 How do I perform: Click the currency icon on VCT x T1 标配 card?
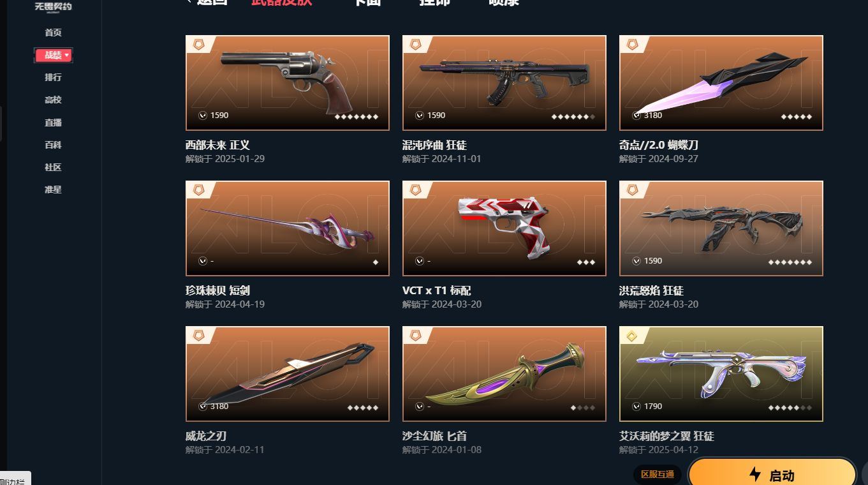(420, 261)
